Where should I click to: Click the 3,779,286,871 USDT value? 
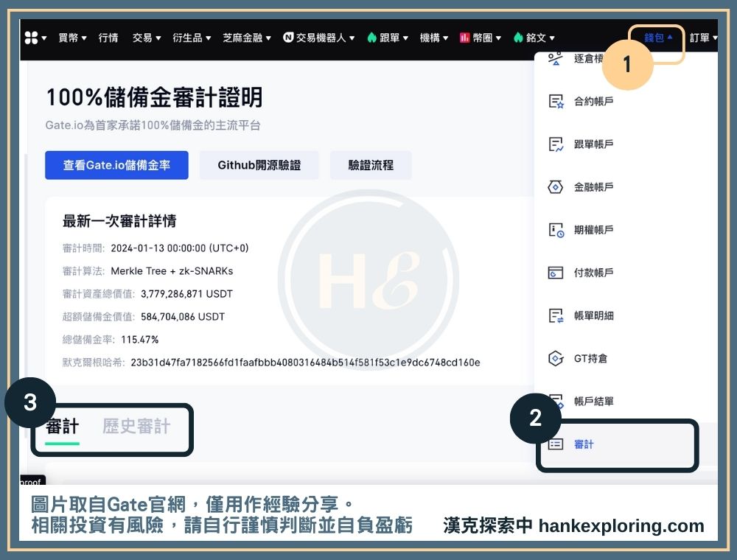186,293
